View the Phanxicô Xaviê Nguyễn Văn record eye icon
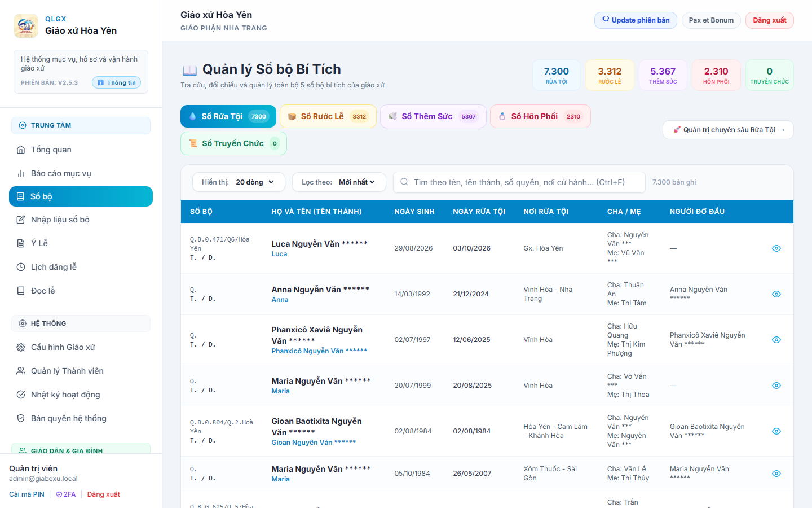The image size is (812, 508). [x=776, y=340]
